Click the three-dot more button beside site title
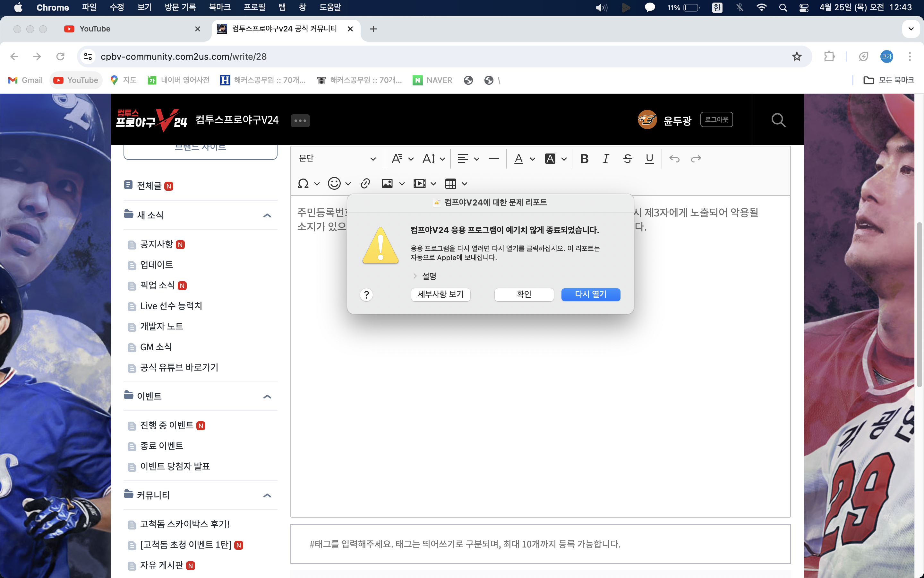This screenshot has height=578, width=924. 300,121
